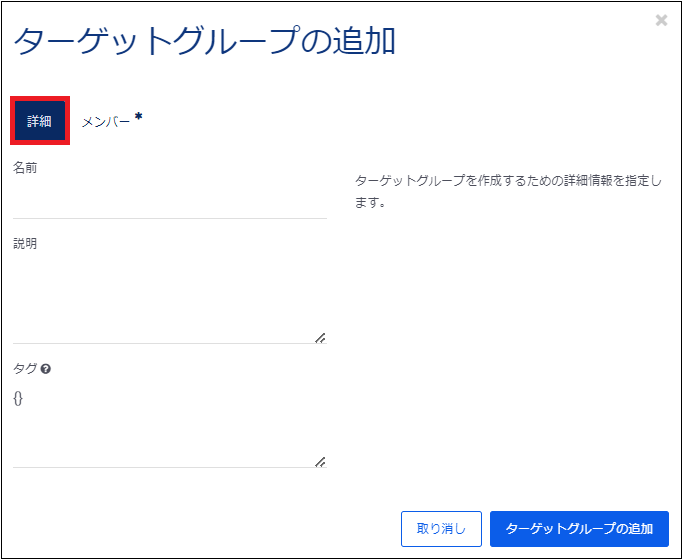Click the resize handle of 説明 textarea
The height and width of the screenshot is (560, 682).
click(320, 338)
